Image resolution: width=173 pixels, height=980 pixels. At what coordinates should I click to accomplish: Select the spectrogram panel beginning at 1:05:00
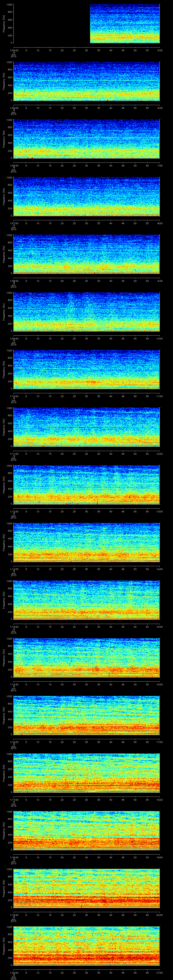87,81
